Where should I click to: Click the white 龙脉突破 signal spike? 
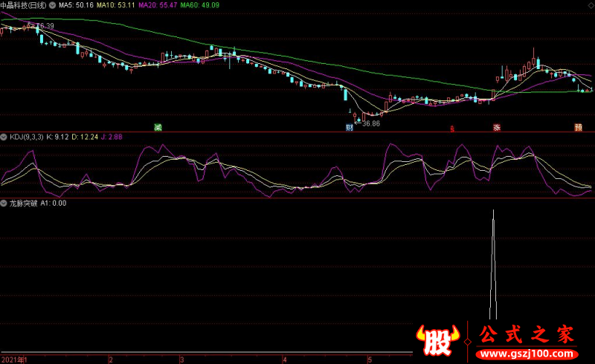(x=493, y=264)
